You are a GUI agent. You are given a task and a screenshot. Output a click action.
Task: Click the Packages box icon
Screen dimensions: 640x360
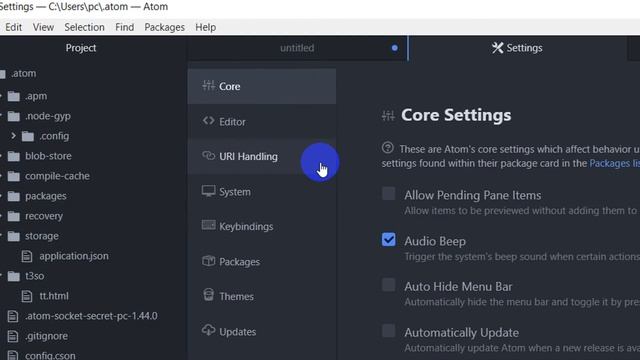point(208,261)
